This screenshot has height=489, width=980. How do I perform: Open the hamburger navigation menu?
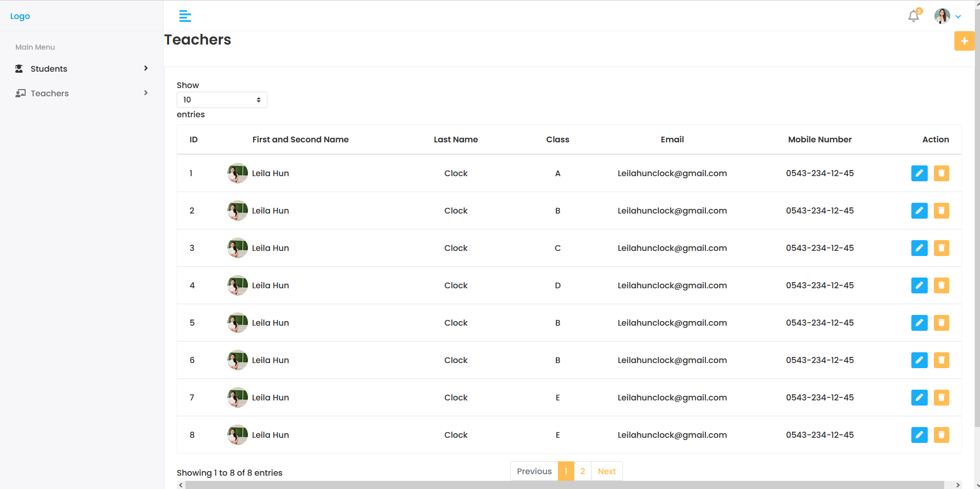click(x=184, y=16)
